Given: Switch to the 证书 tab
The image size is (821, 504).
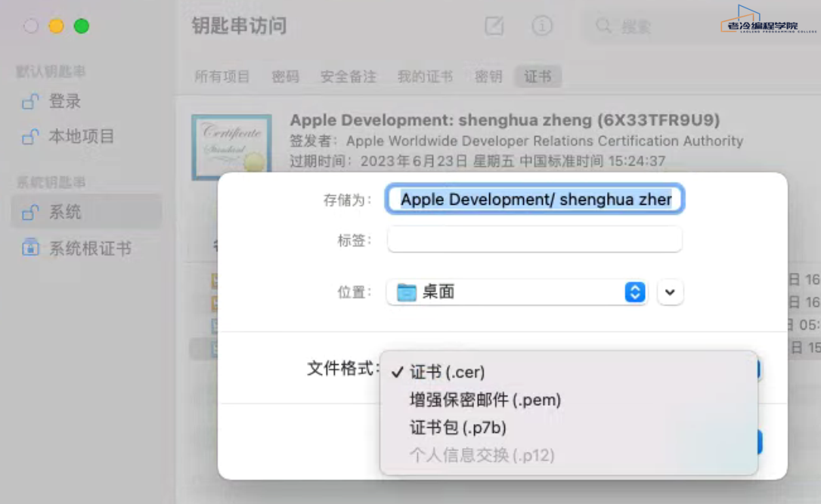Looking at the screenshot, I should tap(538, 77).
